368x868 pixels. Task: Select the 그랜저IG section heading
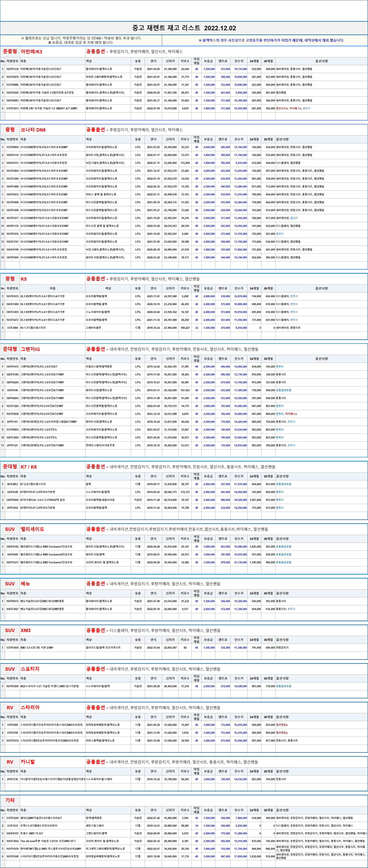[30, 349]
